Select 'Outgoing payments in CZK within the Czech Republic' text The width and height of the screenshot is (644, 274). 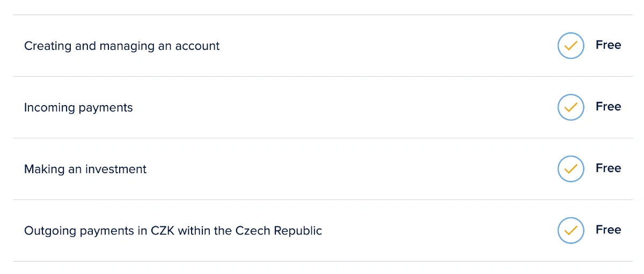[x=173, y=231]
